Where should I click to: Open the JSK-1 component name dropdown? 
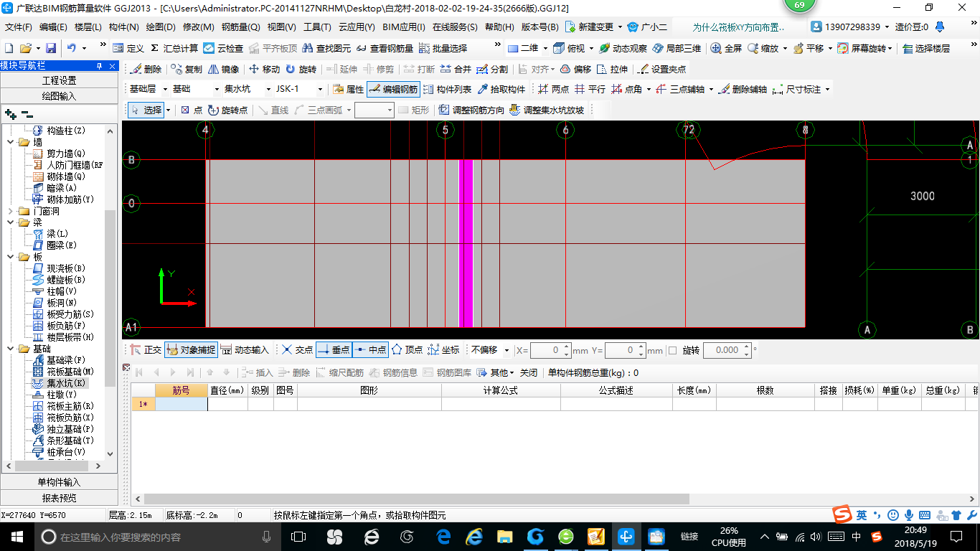click(x=320, y=89)
